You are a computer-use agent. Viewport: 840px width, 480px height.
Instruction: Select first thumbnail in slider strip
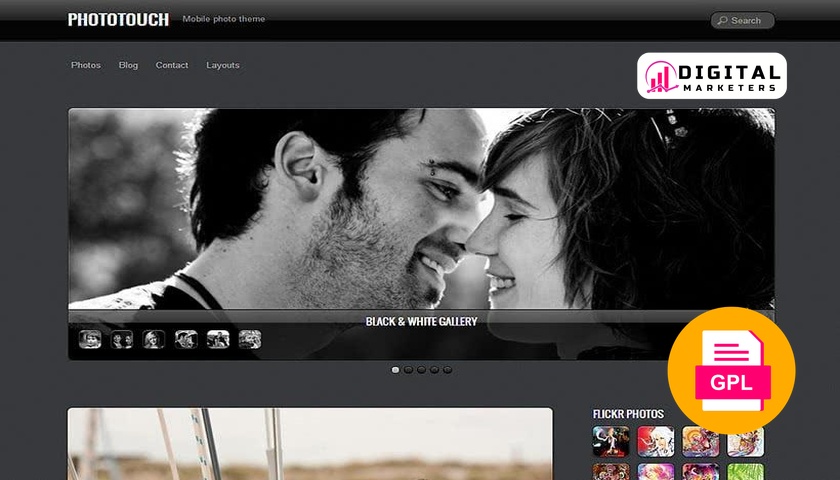pos(90,339)
